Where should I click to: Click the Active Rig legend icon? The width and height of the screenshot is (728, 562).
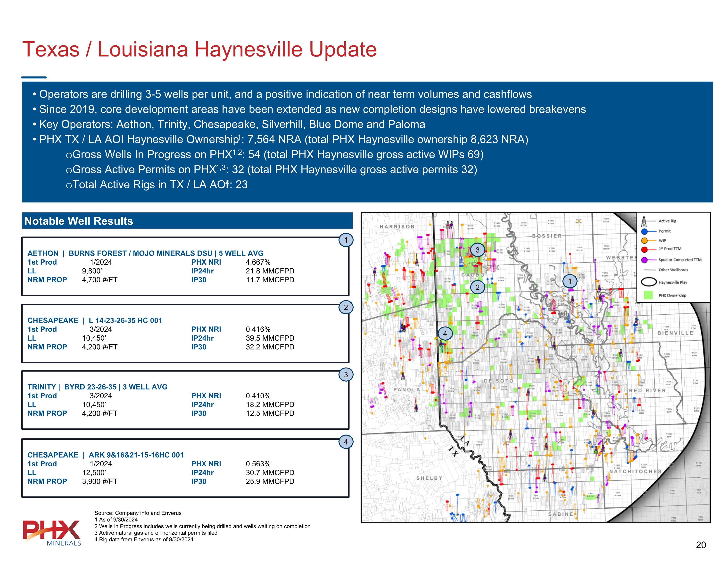644,221
